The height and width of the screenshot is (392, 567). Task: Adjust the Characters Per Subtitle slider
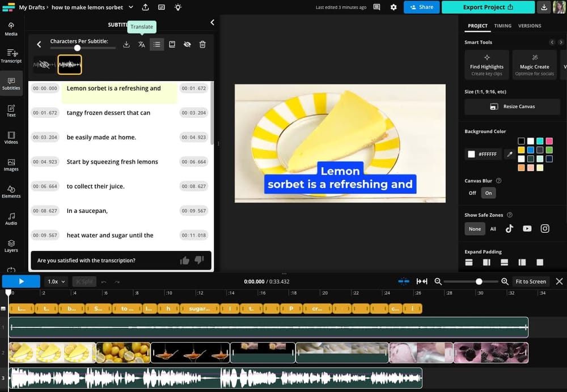coord(78,49)
